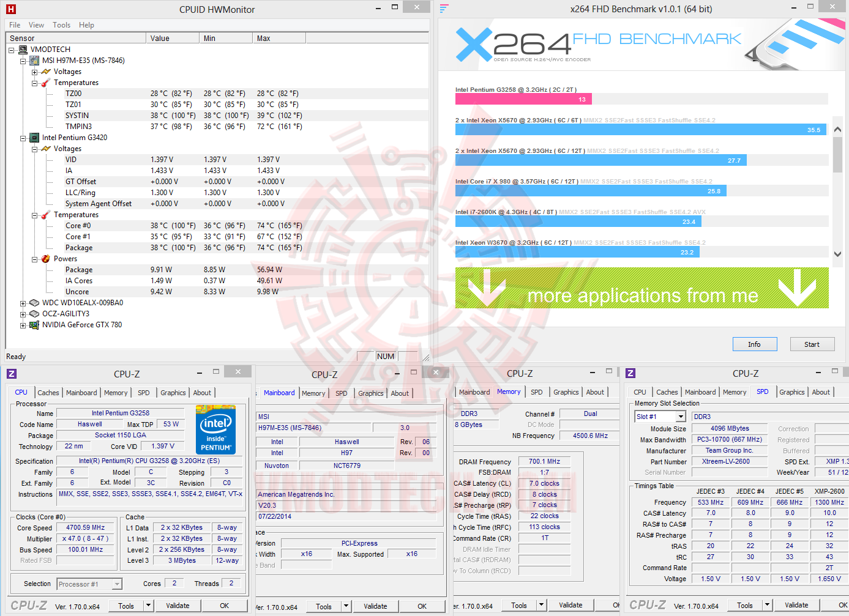
Task: Click the motherboard icon beside MSI H97M-E35
Action: coord(34,61)
